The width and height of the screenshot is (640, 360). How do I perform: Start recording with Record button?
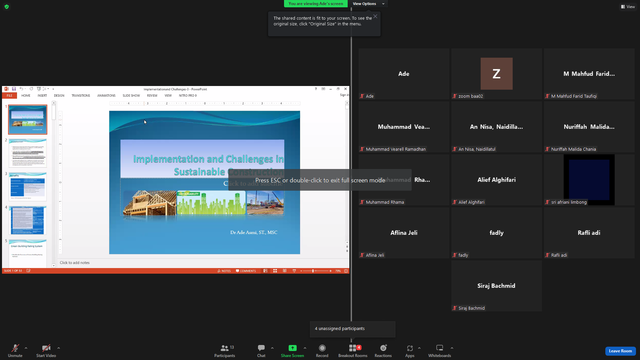click(x=322, y=350)
